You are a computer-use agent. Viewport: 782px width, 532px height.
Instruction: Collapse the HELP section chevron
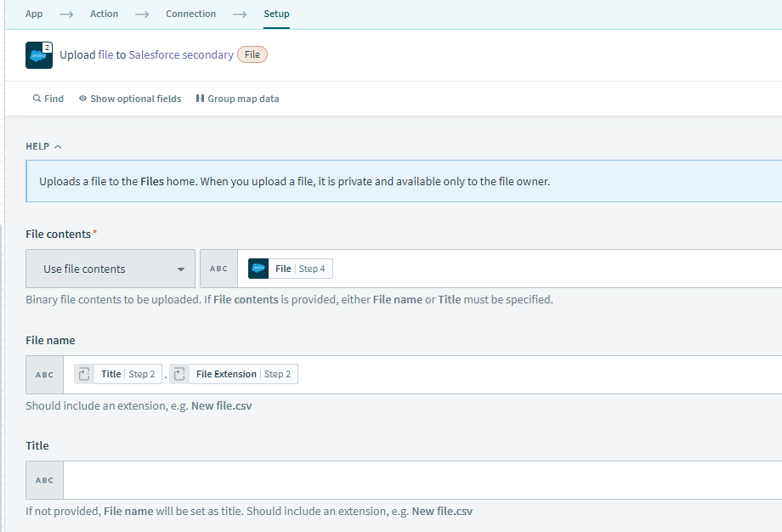[x=58, y=146]
